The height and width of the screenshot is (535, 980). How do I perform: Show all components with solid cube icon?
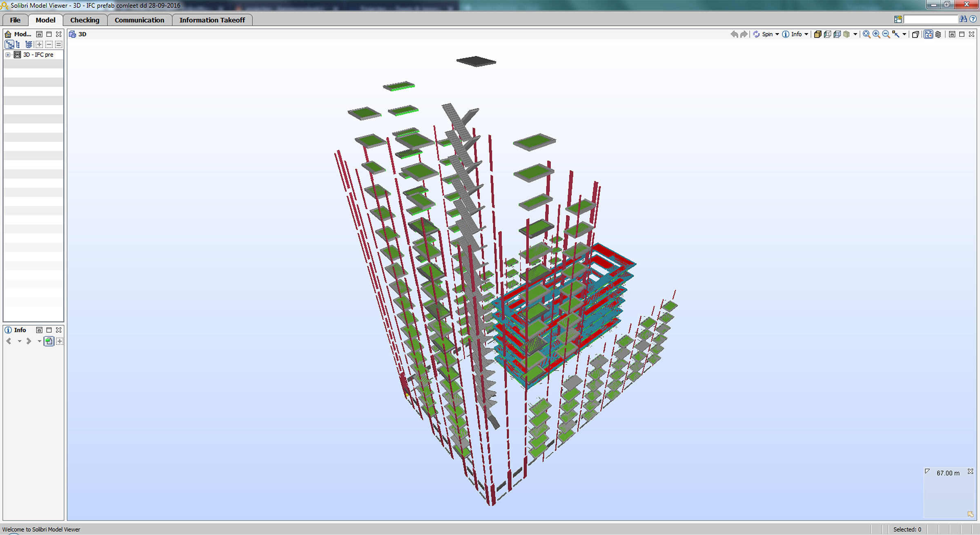817,34
